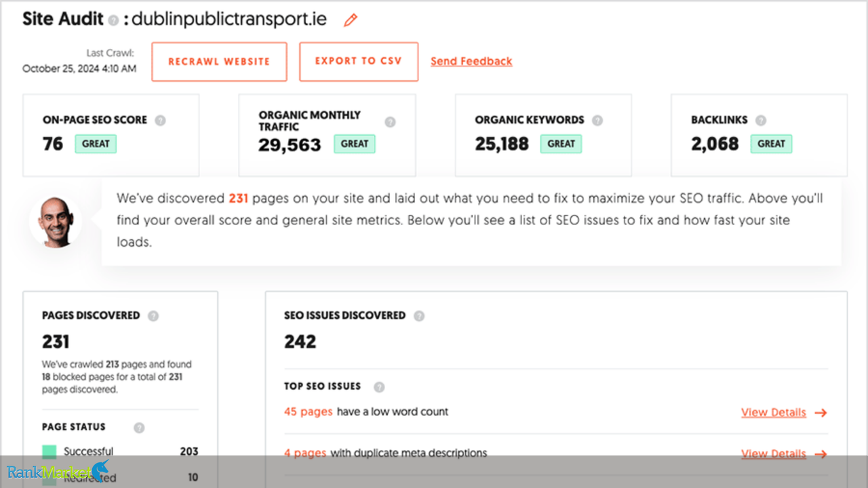Open help icon next to Site Audit title
The image size is (868, 488).
click(x=113, y=20)
